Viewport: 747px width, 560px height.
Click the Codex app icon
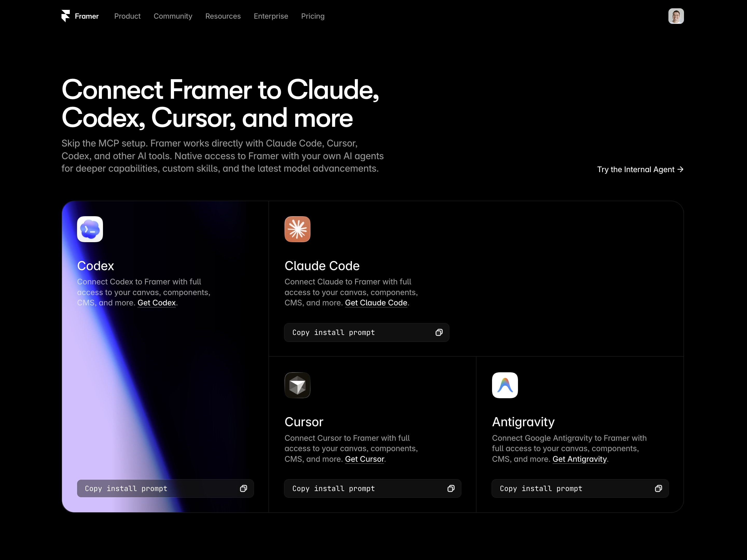tap(90, 229)
